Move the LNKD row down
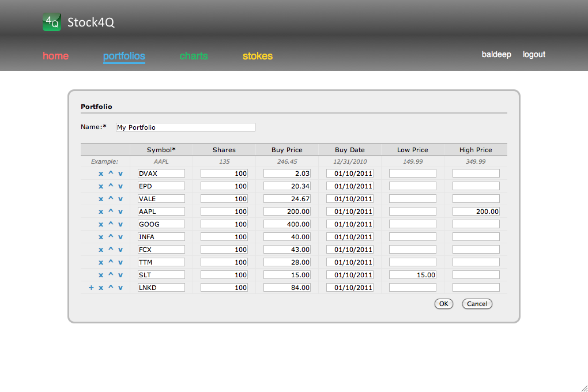The image size is (588, 392). pyautogui.click(x=120, y=288)
